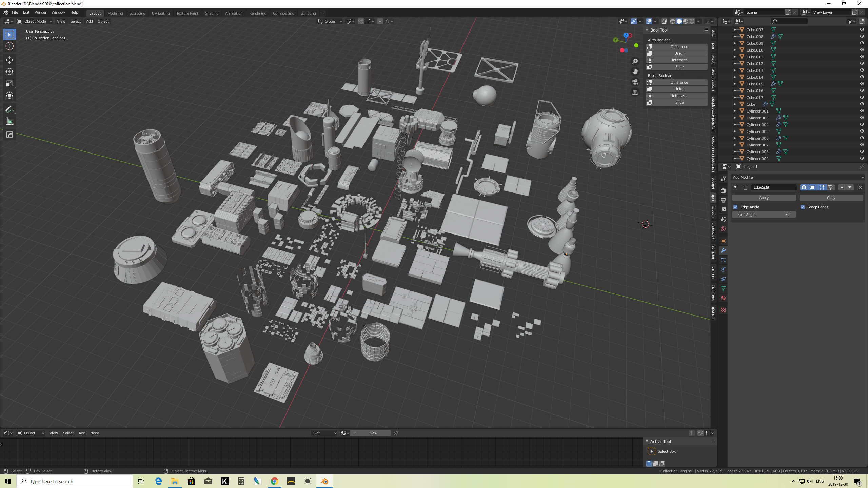Open the Object Mode dropdown

(34, 21)
